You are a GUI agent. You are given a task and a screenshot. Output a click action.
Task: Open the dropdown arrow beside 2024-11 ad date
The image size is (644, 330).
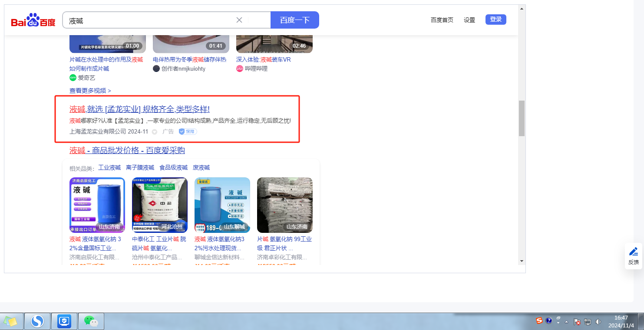[x=154, y=132]
